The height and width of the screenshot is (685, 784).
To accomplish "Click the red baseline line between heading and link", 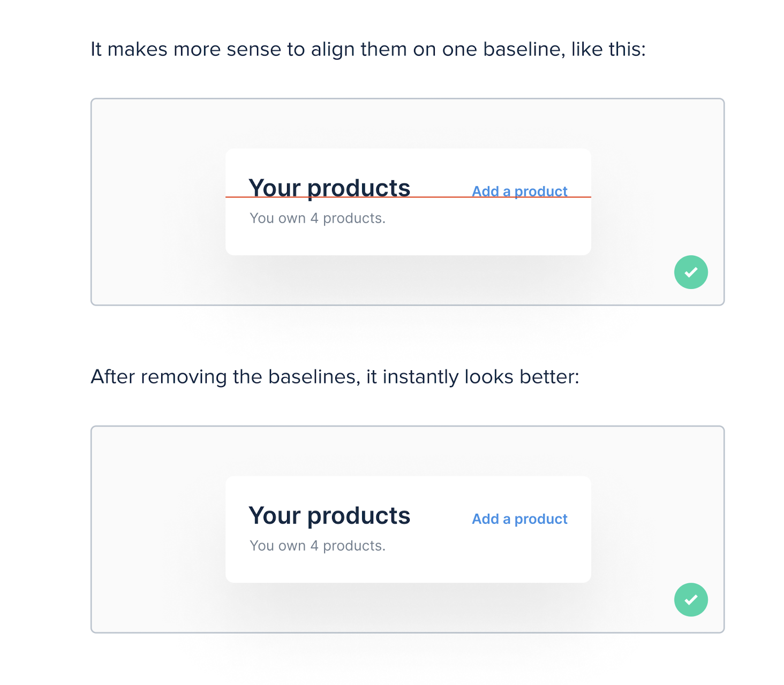I will [x=441, y=197].
